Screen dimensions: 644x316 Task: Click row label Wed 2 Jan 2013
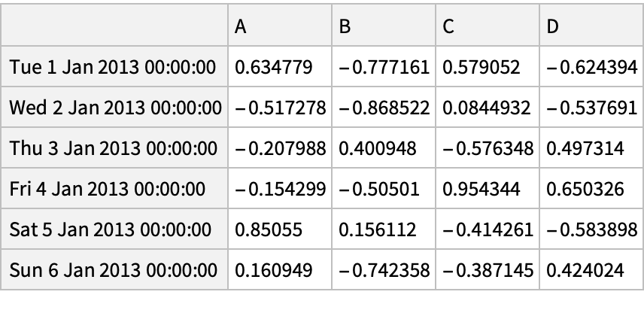tap(115, 108)
